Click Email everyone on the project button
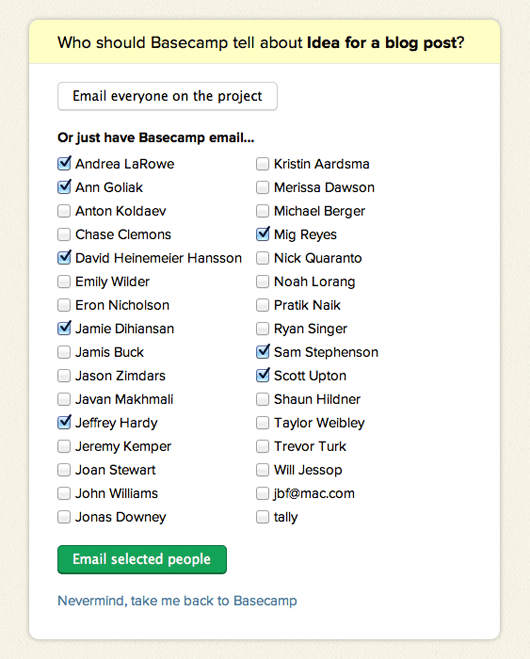Image resolution: width=530 pixels, height=659 pixels. coord(167,96)
